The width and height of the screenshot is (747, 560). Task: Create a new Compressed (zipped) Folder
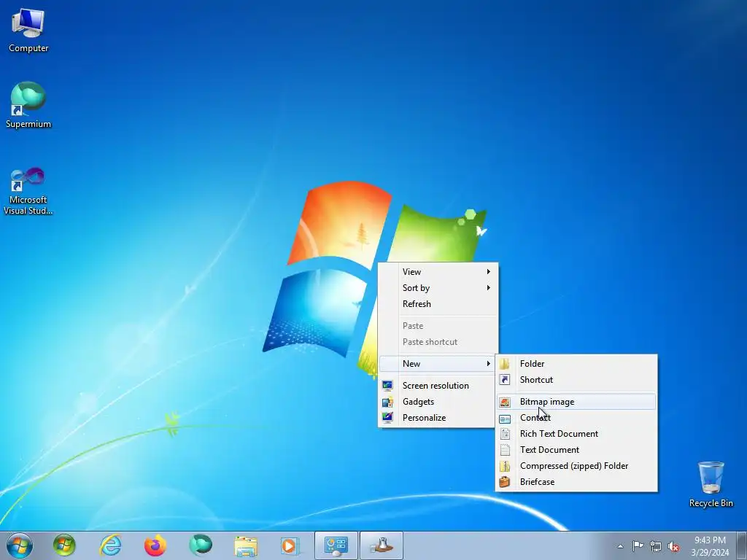pos(576,466)
